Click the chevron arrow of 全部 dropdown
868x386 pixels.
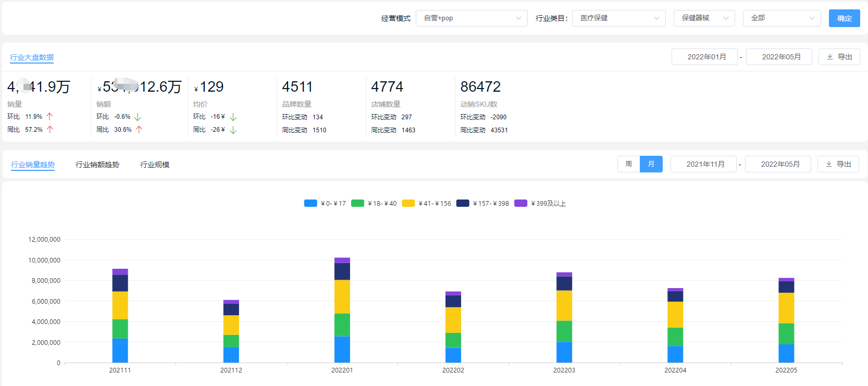point(812,18)
